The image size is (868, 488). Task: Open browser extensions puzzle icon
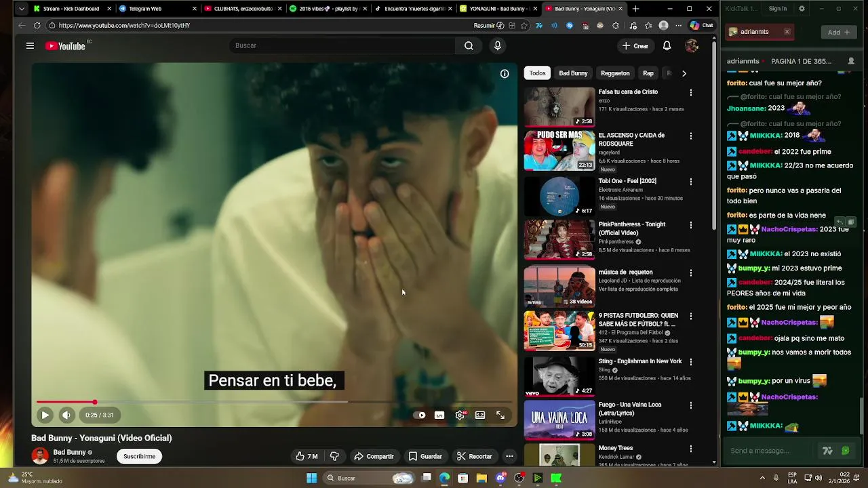616,25
